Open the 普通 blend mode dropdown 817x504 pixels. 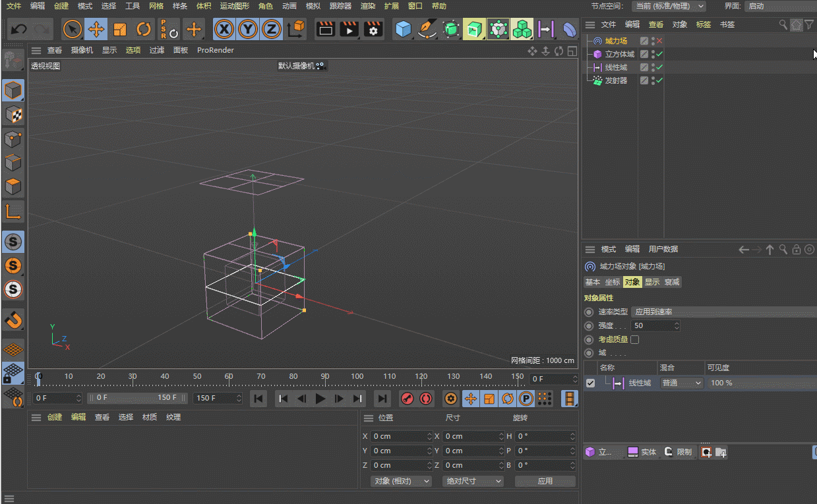click(682, 383)
